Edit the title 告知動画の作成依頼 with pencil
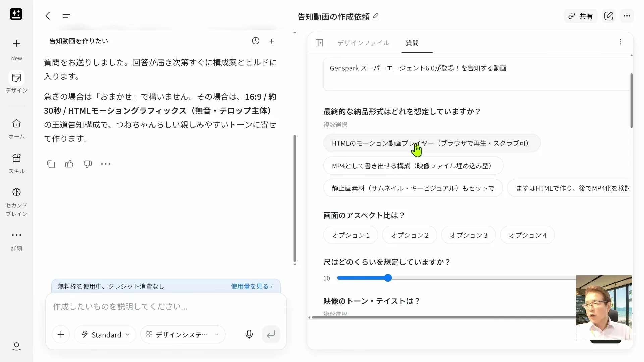The image size is (644, 362). pyautogui.click(x=376, y=16)
